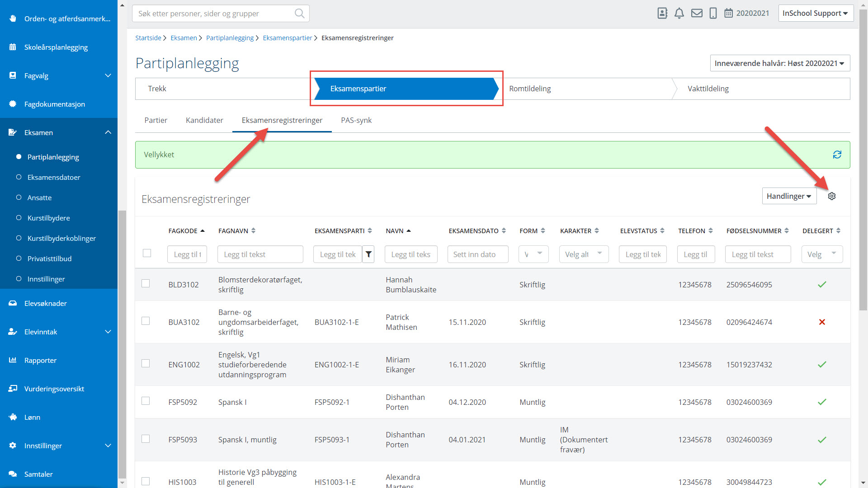Image resolution: width=868 pixels, height=488 pixels.
Task: Select the FSP5093 row checkbox
Action: point(146,439)
